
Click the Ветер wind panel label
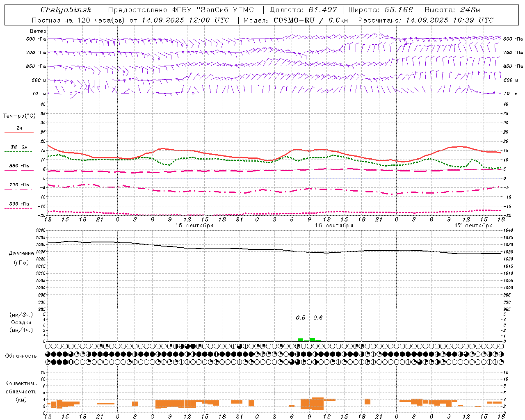tap(38, 31)
